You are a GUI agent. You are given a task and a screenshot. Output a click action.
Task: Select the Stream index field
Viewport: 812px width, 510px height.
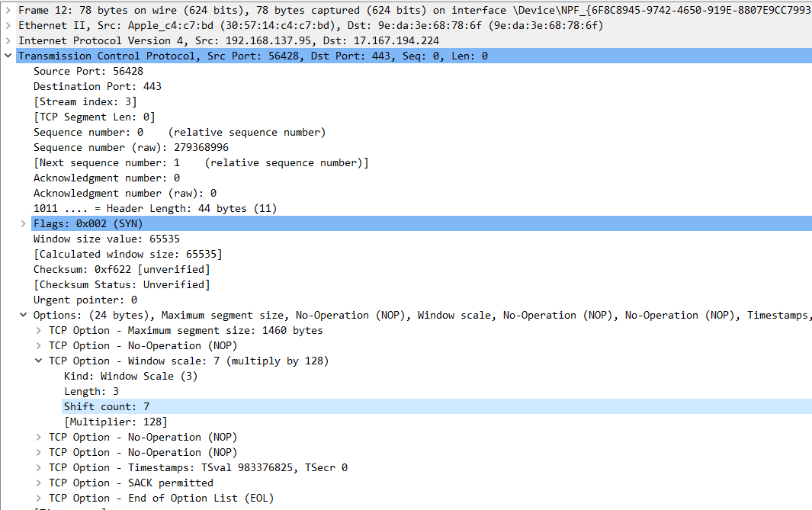coord(88,101)
